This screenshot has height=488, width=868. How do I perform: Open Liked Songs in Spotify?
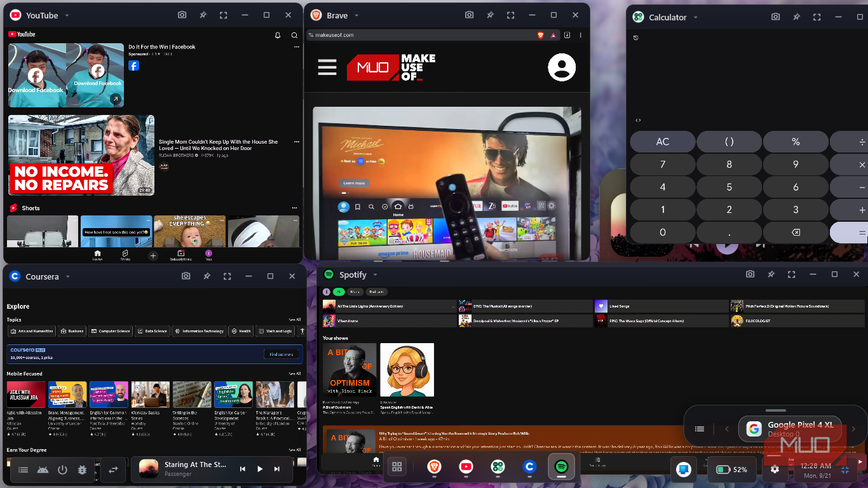(x=661, y=306)
